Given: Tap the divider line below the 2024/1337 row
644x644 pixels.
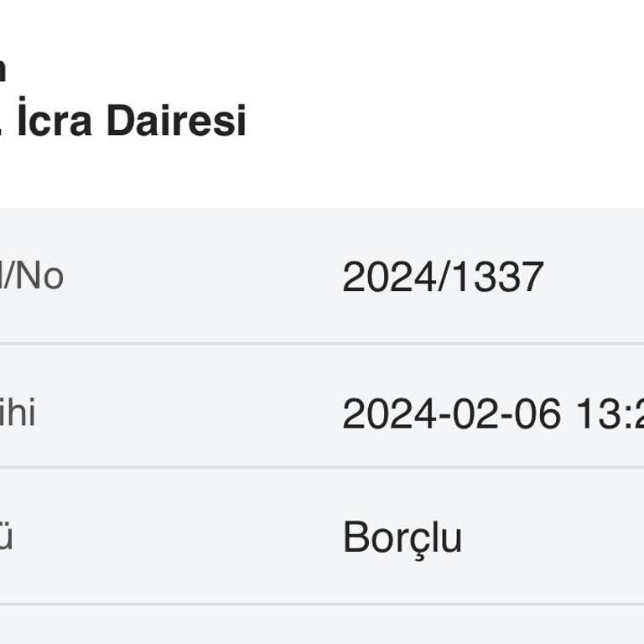Looking at the screenshot, I should [x=322, y=343].
